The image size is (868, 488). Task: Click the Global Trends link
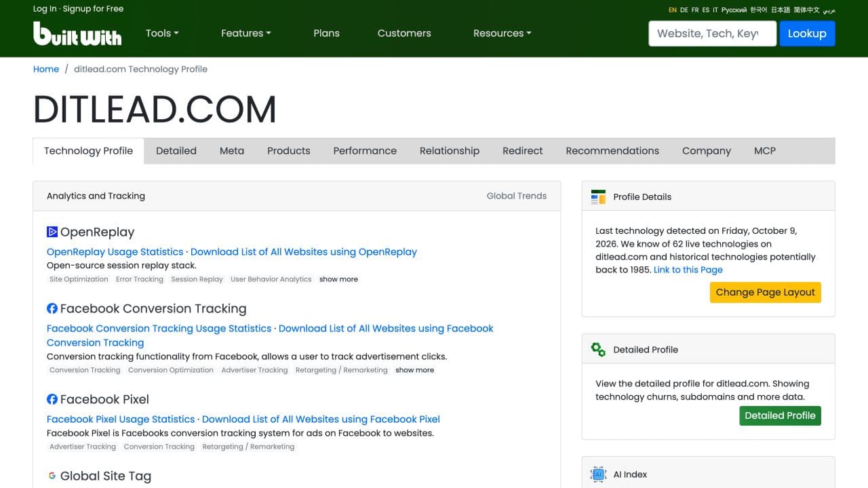tap(517, 196)
